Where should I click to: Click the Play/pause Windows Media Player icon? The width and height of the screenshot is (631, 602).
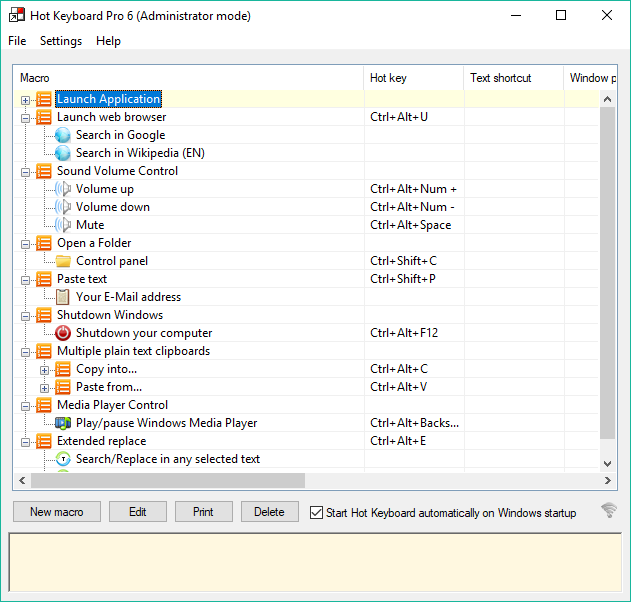tap(63, 423)
